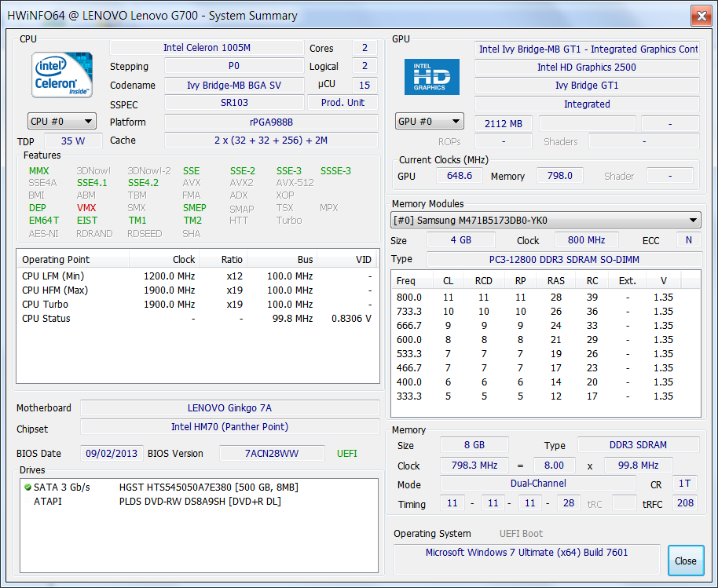Click the Ivy Bridge-MB BGA SV codename

(x=234, y=85)
